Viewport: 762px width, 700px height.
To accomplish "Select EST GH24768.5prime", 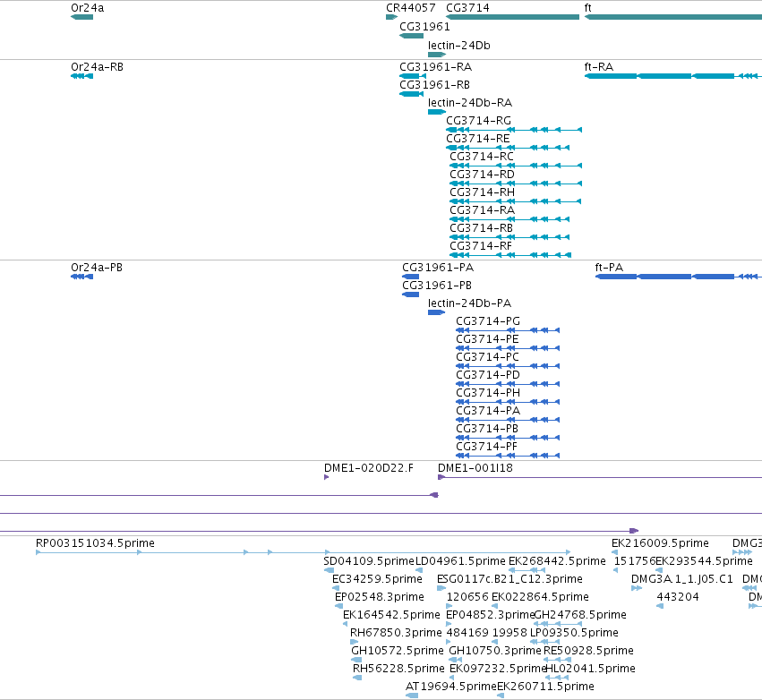I will [x=558, y=624].
